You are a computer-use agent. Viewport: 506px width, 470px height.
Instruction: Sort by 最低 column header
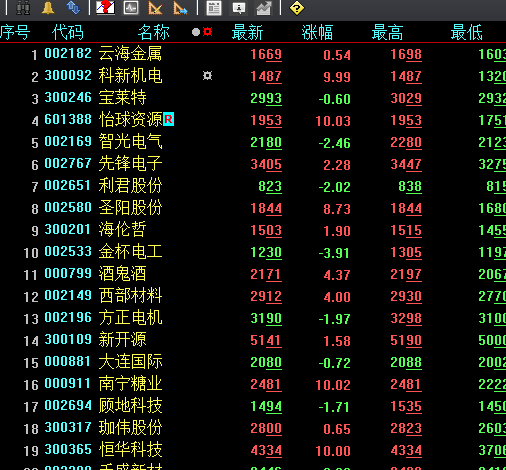466,32
